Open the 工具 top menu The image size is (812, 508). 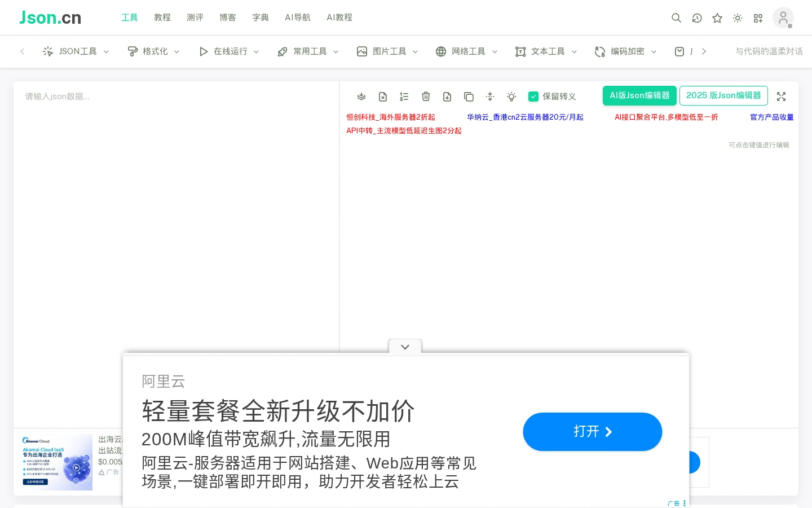pyautogui.click(x=130, y=17)
